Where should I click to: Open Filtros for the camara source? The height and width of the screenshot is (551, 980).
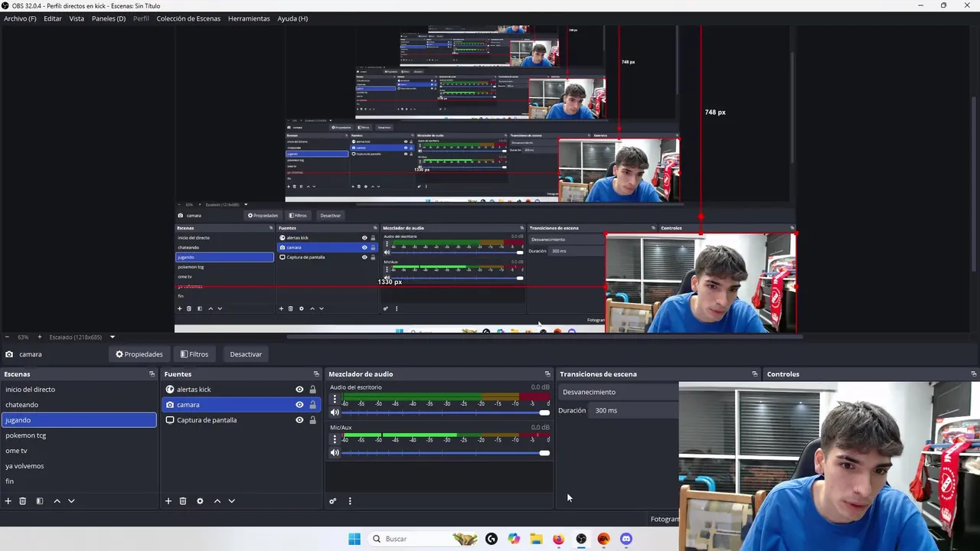click(194, 354)
